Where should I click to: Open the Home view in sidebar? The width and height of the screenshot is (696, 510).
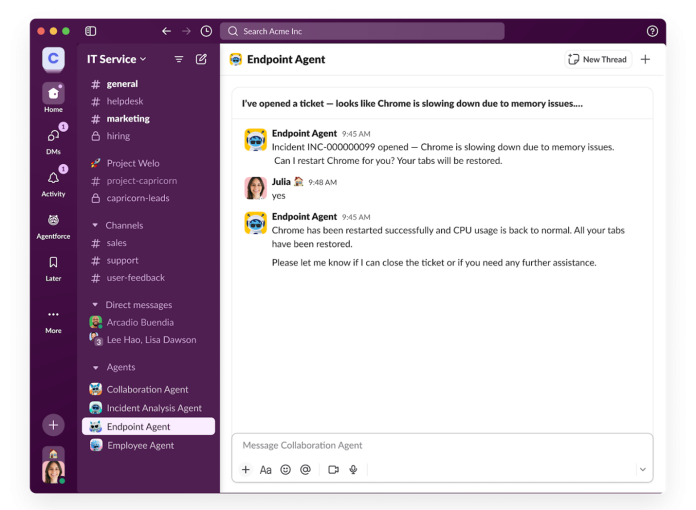pos(53,94)
